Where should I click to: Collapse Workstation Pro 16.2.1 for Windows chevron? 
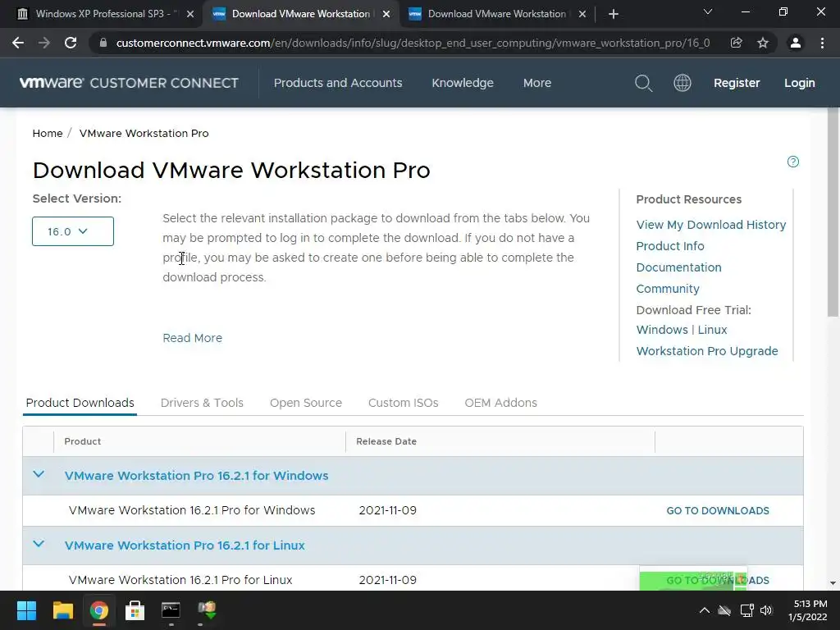(39, 475)
